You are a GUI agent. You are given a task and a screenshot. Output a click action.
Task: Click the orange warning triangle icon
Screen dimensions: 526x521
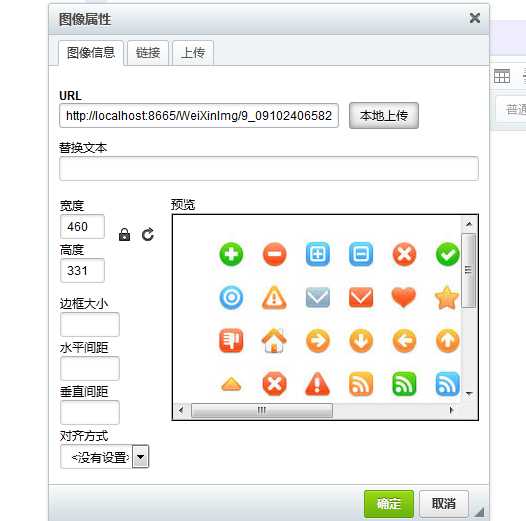(x=274, y=297)
